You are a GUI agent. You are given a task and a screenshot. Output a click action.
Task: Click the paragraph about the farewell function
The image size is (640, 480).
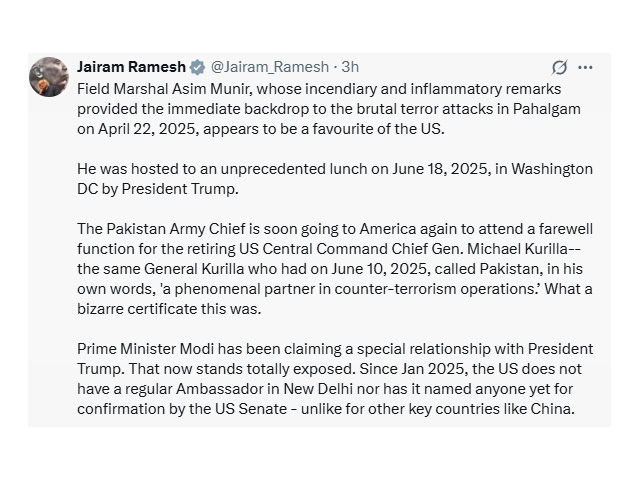(335, 269)
